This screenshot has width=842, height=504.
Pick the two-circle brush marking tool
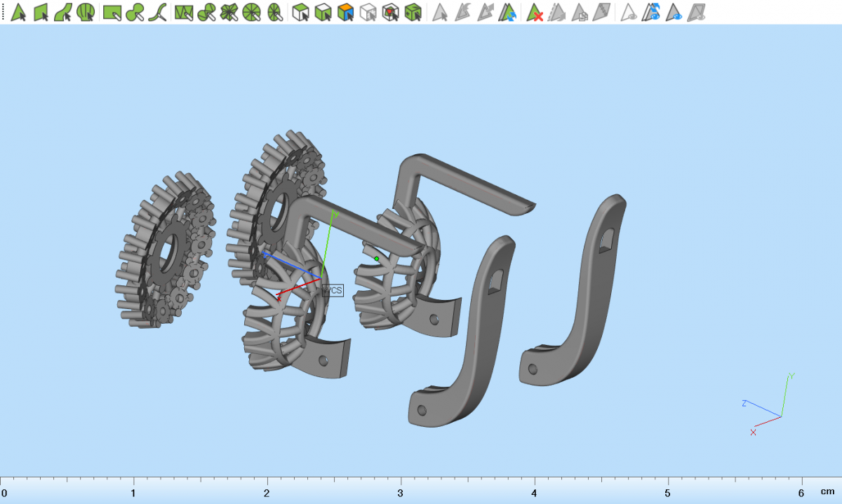[135, 12]
